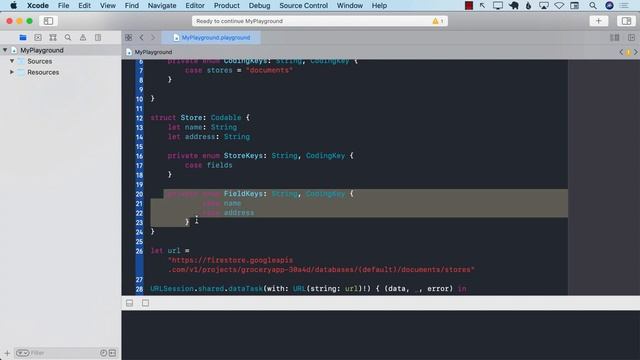Expand the Resources folder
Viewport: 640px width, 360px height.
12,72
